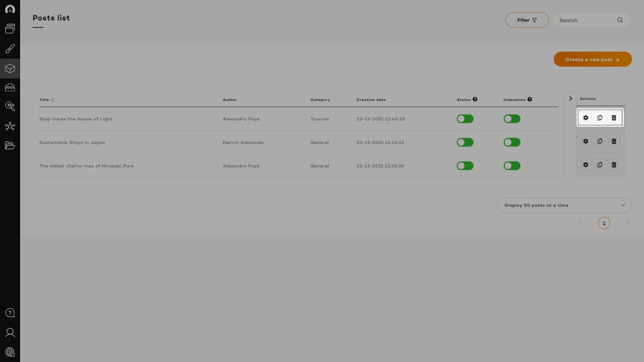Screen dimensions: 644x362
Task: Open the file folder sidebar icon
Action: (x=10, y=145)
